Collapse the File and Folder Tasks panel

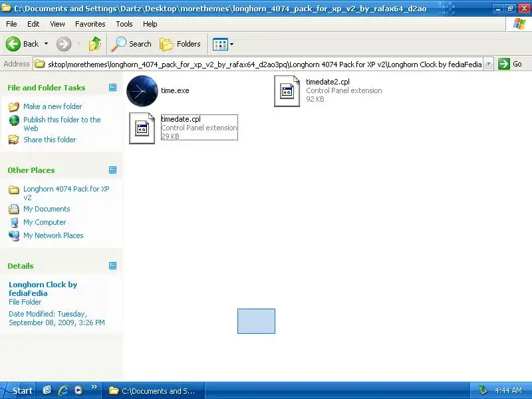[x=112, y=88]
